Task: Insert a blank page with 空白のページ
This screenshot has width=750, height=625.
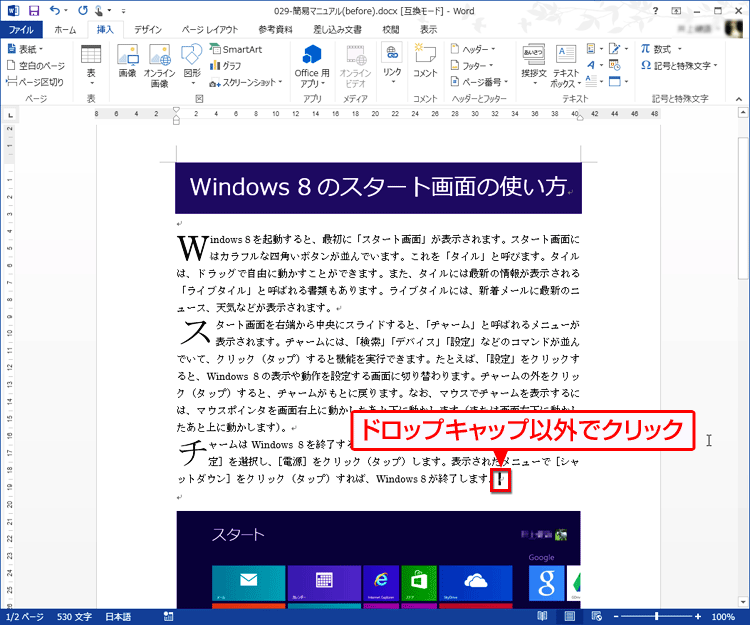Action: click(36, 66)
